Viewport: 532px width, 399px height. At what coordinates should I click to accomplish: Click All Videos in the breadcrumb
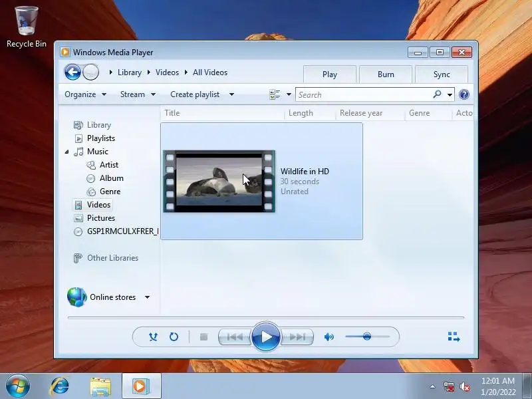coord(210,72)
